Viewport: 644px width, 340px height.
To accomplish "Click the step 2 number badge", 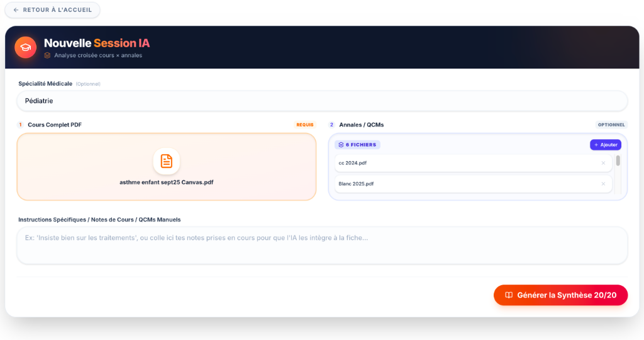I will (x=332, y=125).
